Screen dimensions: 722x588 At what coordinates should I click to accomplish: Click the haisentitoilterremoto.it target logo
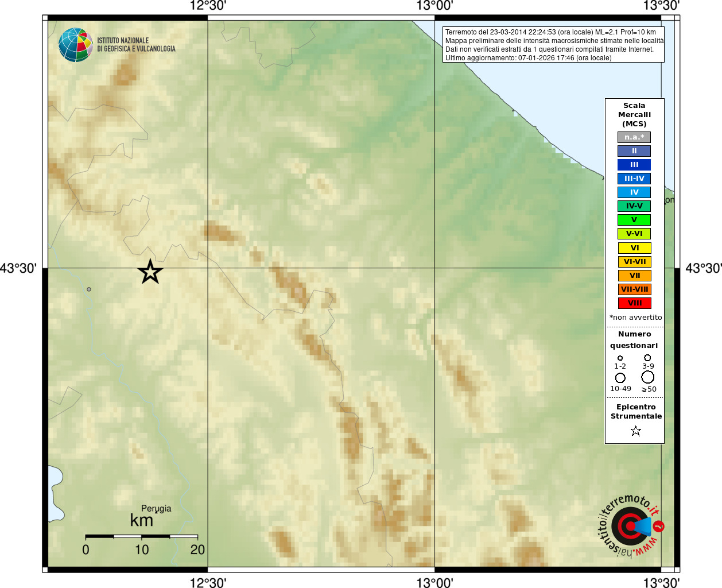631,525
